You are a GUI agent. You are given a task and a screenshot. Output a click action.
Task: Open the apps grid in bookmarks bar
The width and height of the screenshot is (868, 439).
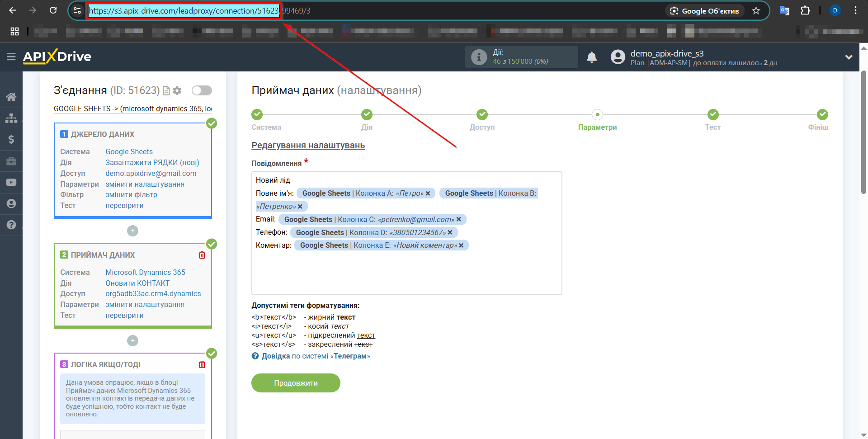[x=14, y=31]
